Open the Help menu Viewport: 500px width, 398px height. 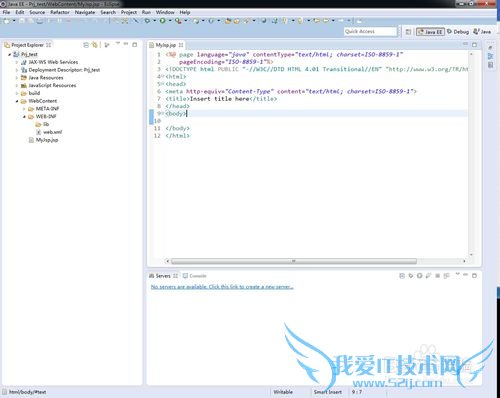185,12
